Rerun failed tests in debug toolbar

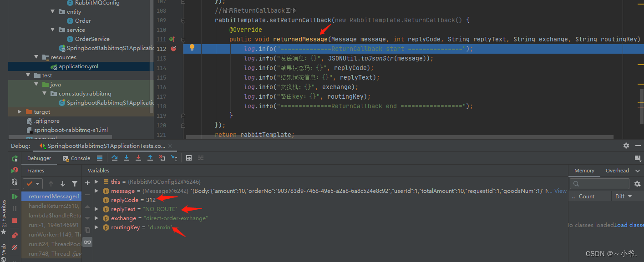(x=15, y=170)
